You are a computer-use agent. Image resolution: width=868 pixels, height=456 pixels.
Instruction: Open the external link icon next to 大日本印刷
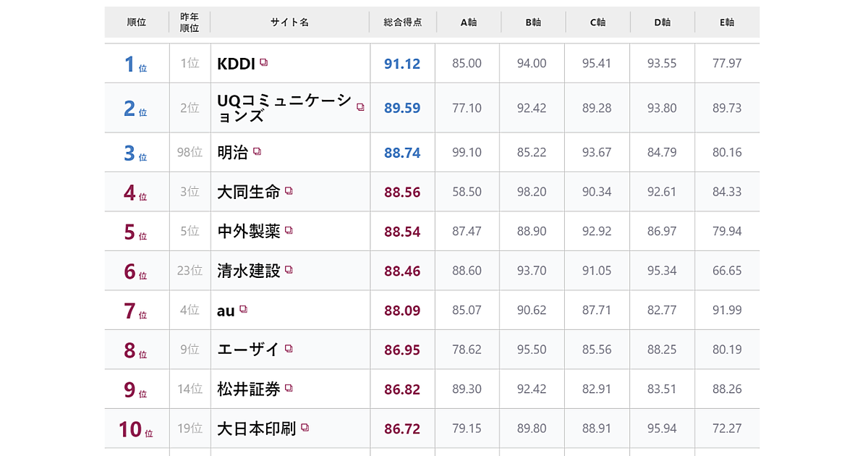pyautogui.click(x=305, y=428)
